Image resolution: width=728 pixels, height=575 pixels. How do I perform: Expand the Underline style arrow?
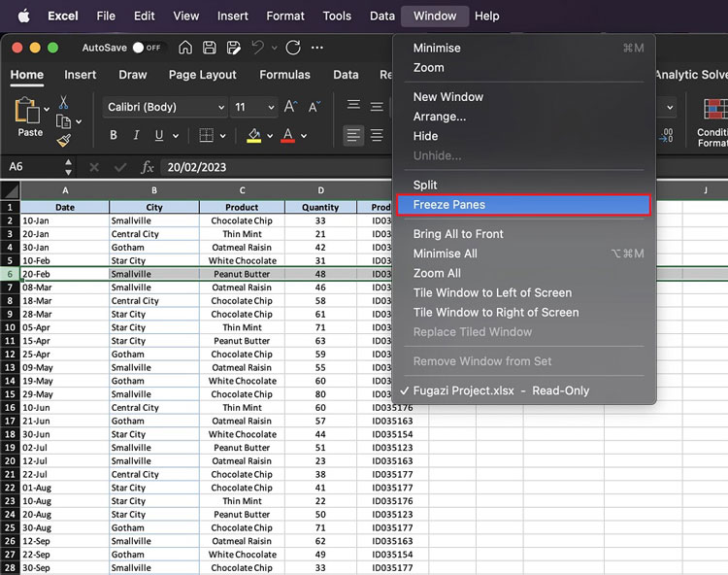[x=176, y=136]
